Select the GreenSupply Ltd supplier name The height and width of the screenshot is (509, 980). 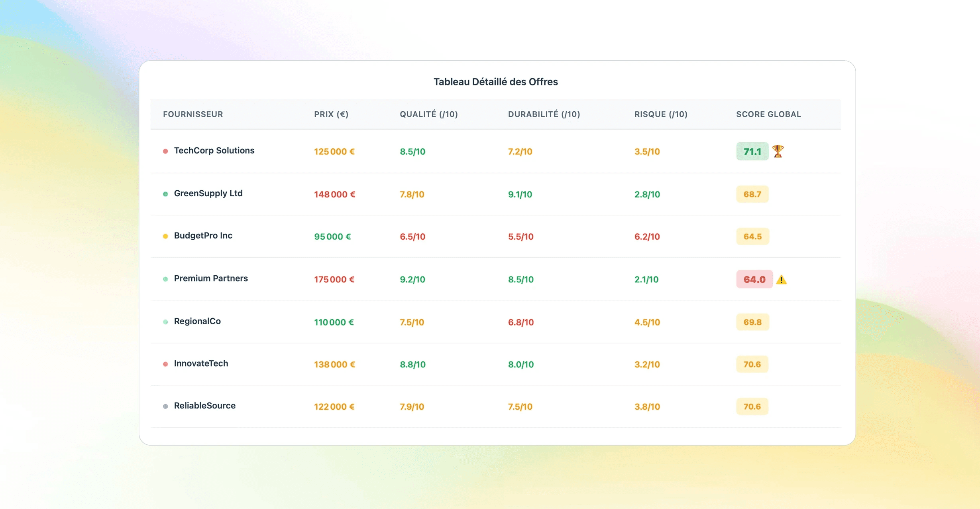pyautogui.click(x=208, y=193)
